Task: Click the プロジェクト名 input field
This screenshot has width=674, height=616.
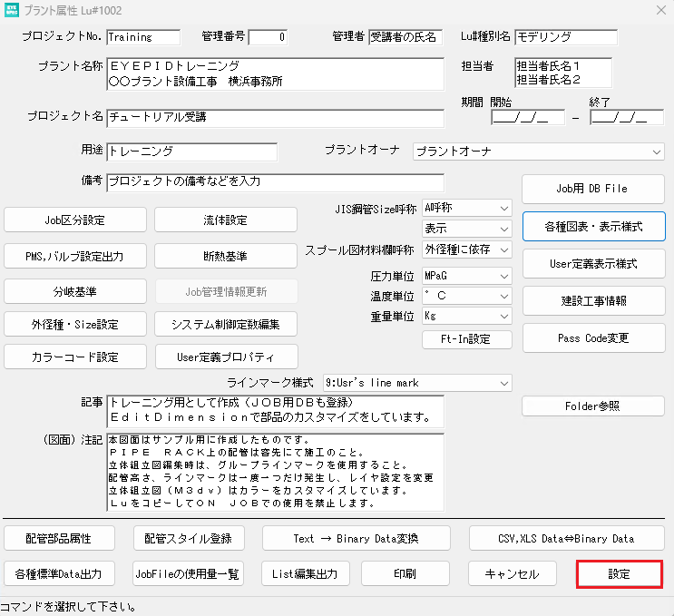Action: (275, 117)
